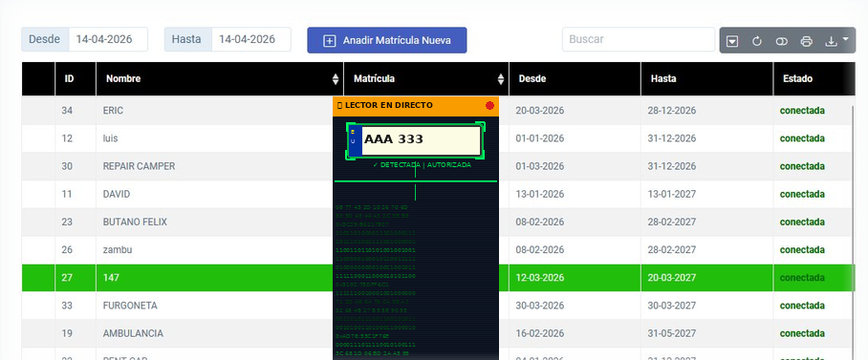The image size is (868, 360).
Task: Click ID cell 34
Action: [x=67, y=111]
